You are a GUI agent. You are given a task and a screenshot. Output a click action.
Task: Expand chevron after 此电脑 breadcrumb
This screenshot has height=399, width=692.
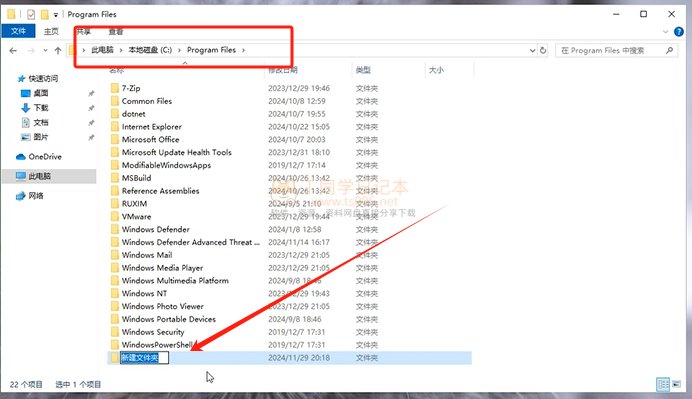[x=121, y=50]
